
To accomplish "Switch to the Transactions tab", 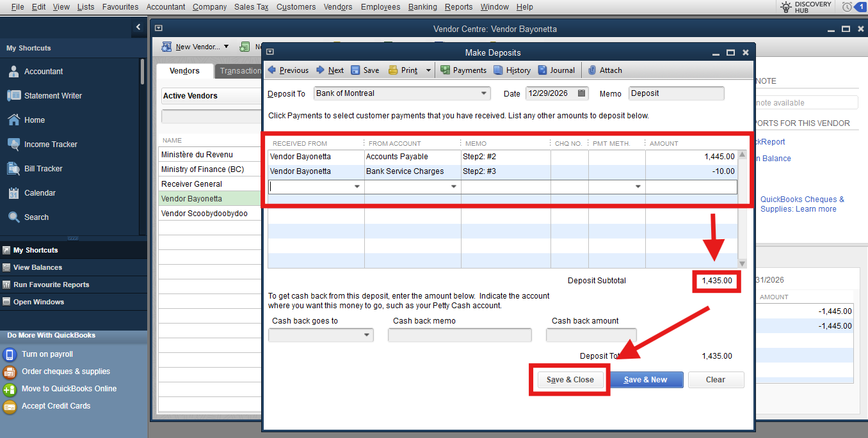I will [239, 71].
